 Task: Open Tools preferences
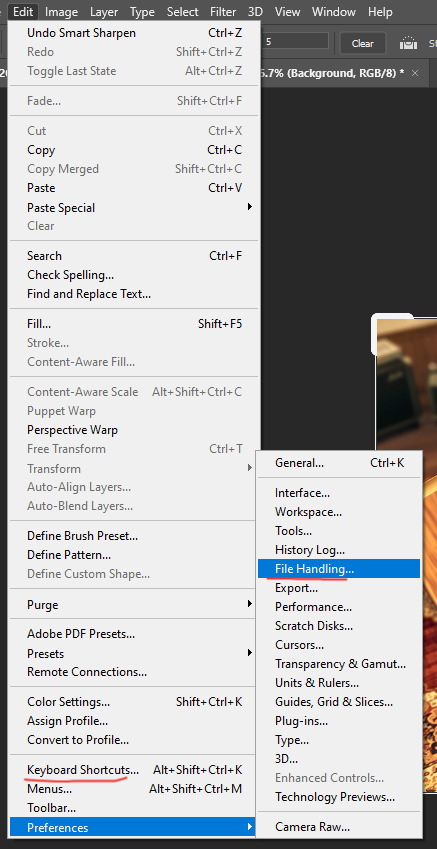[x=339, y=531]
